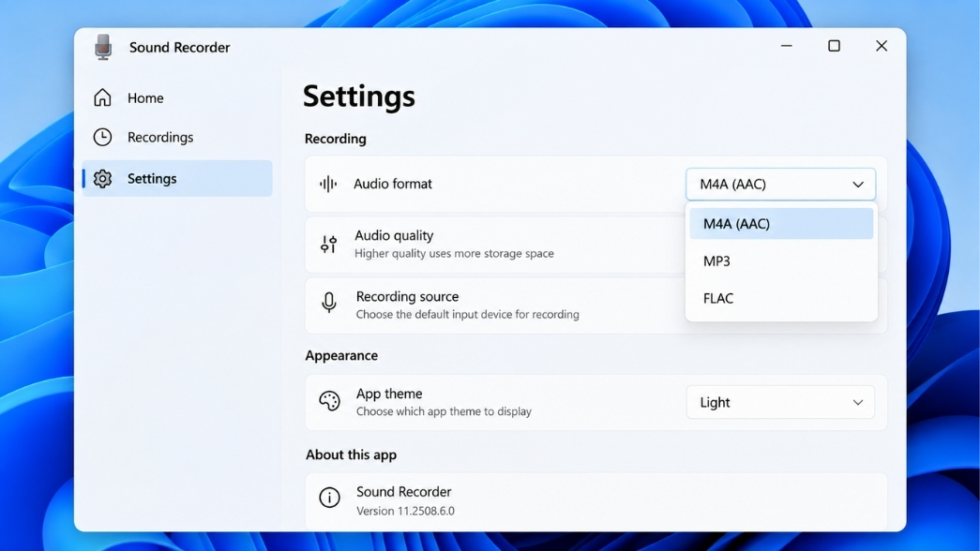Image resolution: width=980 pixels, height=551 pixels.
Task: Click 'Higher quality uses more storage space' text
Action: point(455,254)
